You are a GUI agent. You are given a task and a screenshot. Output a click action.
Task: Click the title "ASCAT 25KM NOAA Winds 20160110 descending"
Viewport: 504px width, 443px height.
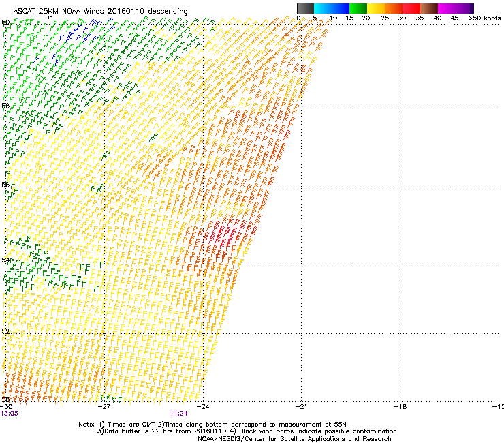tap(100, 12)
